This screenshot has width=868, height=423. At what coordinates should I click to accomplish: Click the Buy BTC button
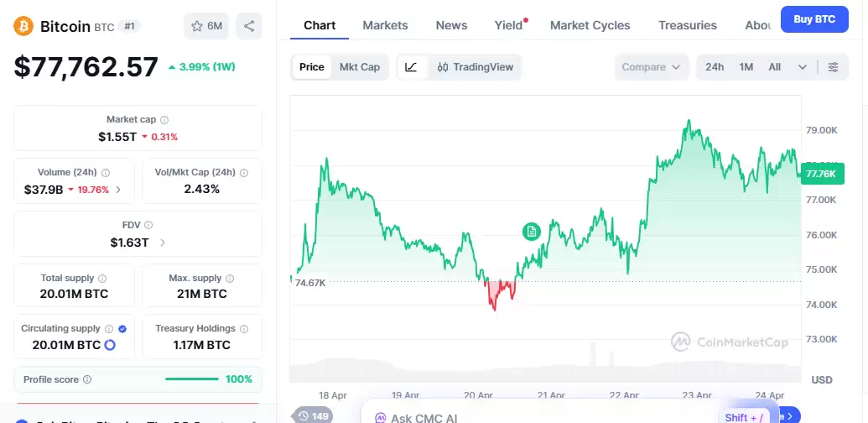coord(813,19)
